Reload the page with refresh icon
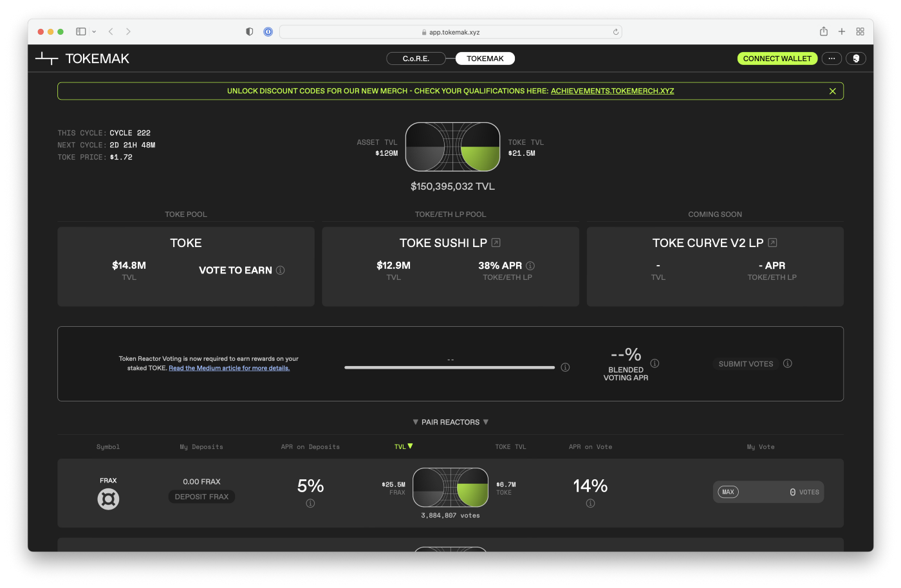The image size is (901, 588). (x=616, y=32)
